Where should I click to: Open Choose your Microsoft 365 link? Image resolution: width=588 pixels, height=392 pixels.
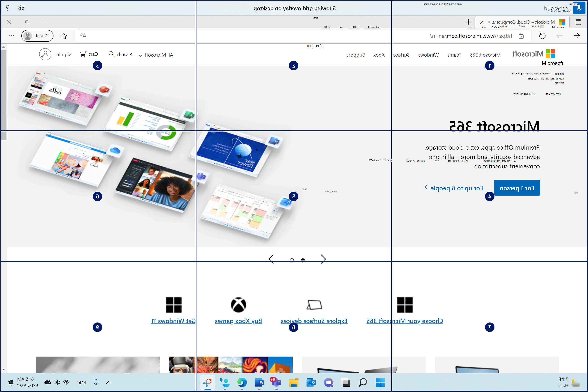(x=405, y=321)
